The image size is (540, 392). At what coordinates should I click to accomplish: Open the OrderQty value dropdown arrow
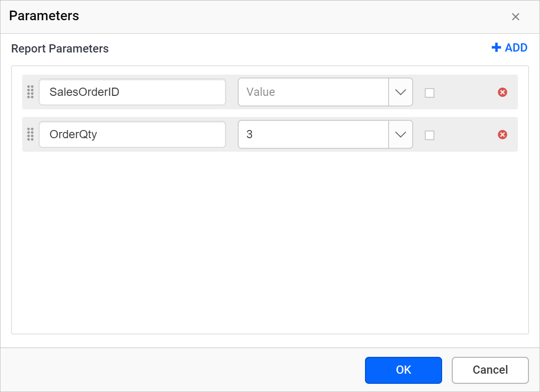401,134
